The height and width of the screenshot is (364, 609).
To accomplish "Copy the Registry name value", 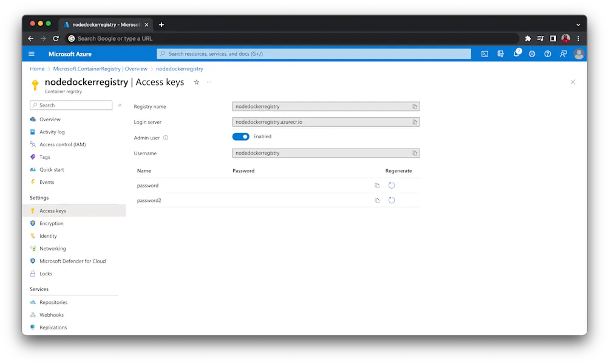I will coord(415,106).
